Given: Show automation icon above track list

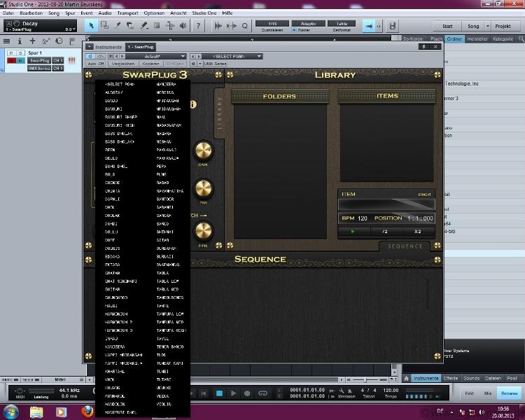Looking at the screenshot, I should 45,41.
